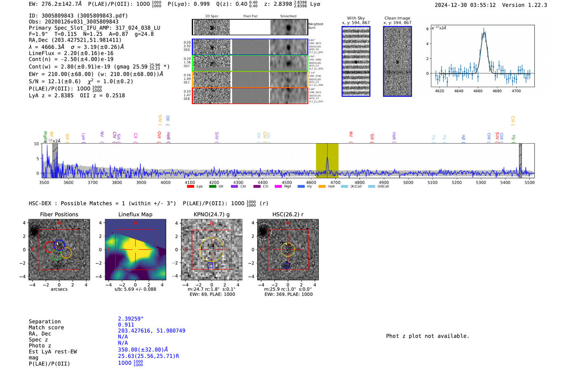Click the Primary Spec_Slot_IFU_AMP line
This screenshot has width=576, height=392.
(95, 28)
